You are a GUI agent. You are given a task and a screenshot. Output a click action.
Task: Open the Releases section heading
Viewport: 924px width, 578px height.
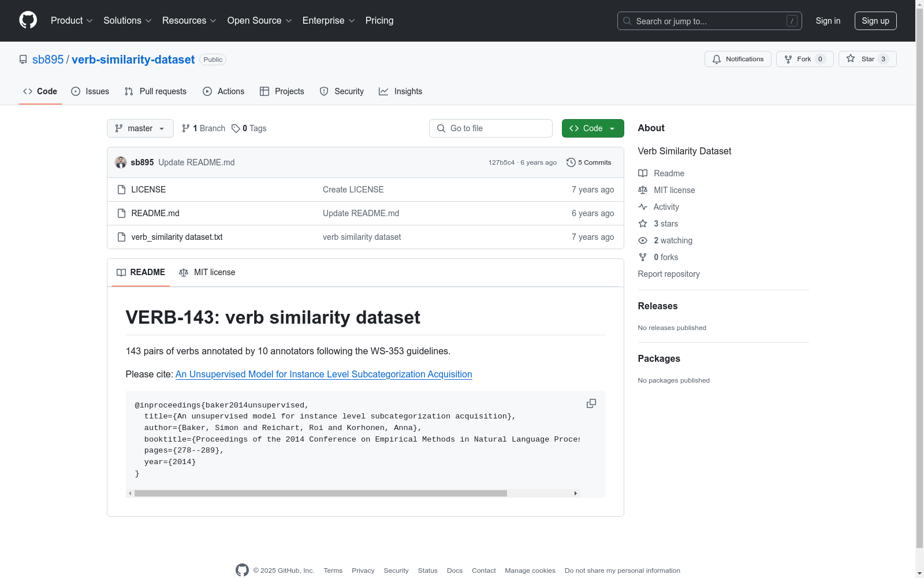point(658,306)
